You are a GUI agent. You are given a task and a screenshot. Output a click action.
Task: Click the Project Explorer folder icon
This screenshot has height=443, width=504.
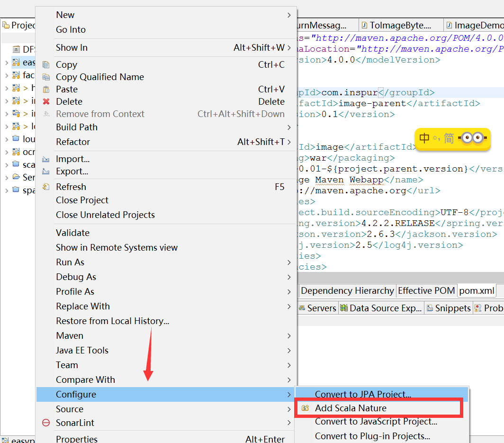pyautogui.click(x=6, y=25)
